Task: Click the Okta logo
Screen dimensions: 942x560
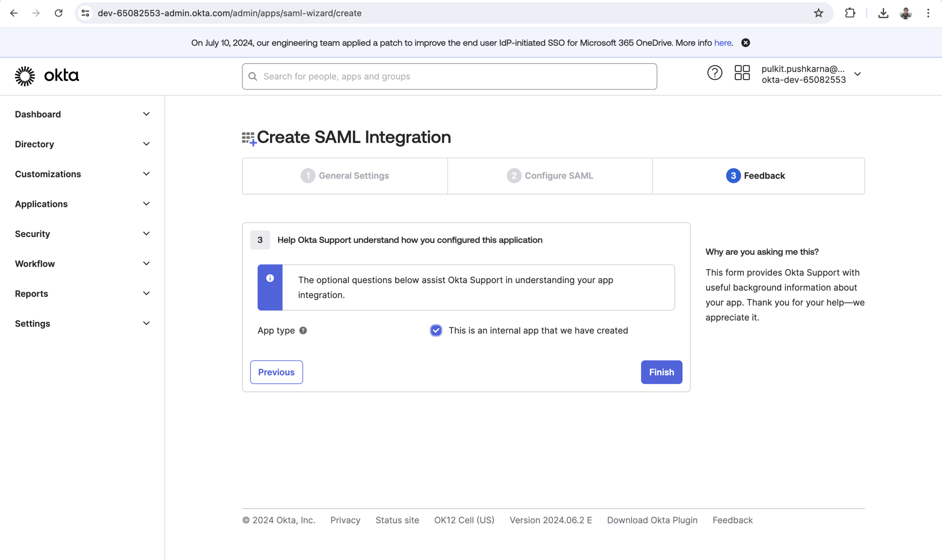Action: tap(47, 76)
